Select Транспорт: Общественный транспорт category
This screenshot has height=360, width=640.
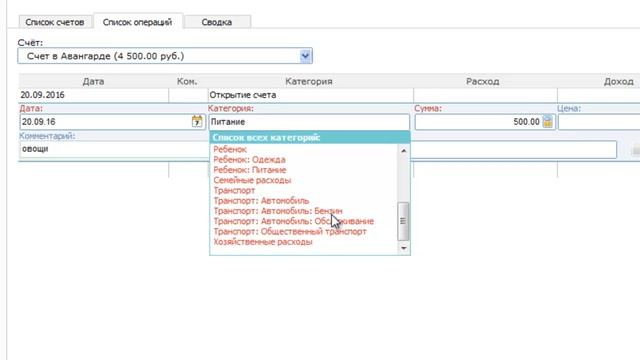[290, 231]
